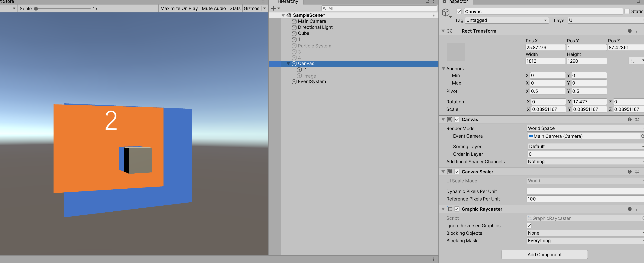Open SampleScene kebab options menu
The image size is (644, 263).
click(x=434, y=15)
